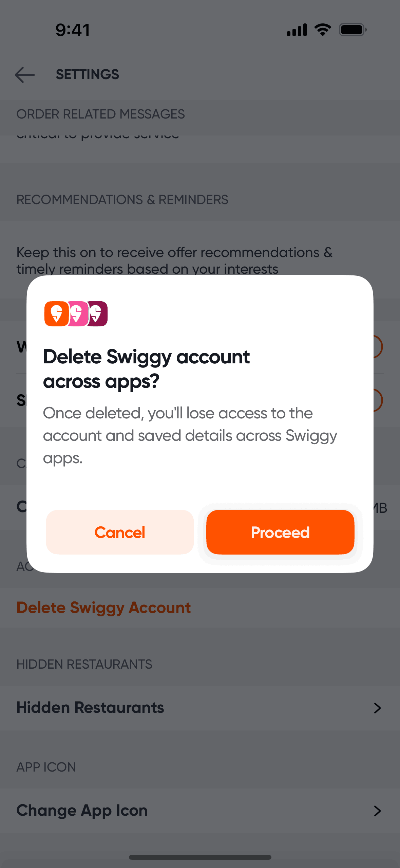
Task: Tap the RECOMMENDATIONS & REMINDERS section header
Action: tap(122, 200)
